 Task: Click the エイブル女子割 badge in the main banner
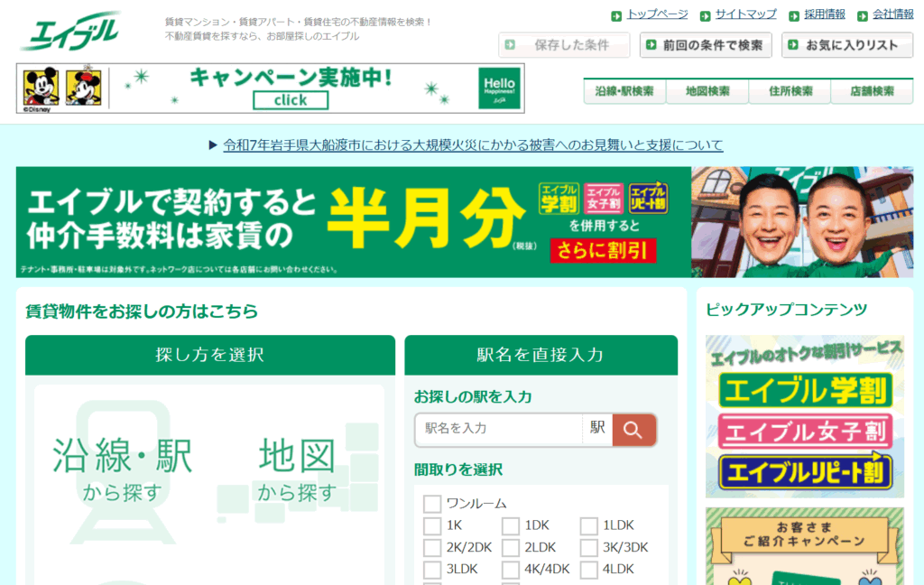604,199
